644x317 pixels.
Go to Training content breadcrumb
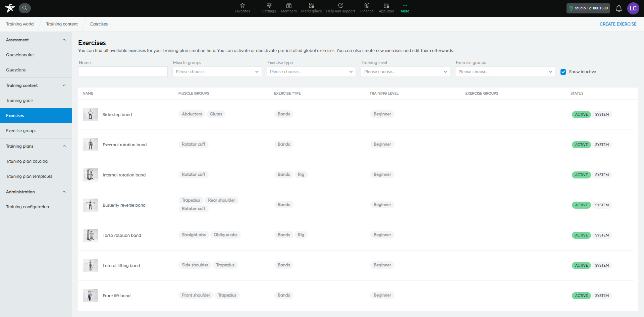pyautogui.click(x=62, y=24)
